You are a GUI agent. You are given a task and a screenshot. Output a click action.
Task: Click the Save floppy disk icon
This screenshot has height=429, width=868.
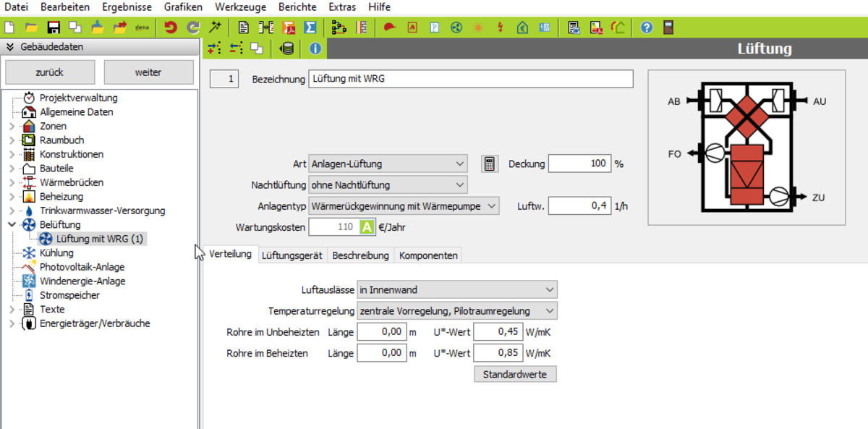(54, 27)
